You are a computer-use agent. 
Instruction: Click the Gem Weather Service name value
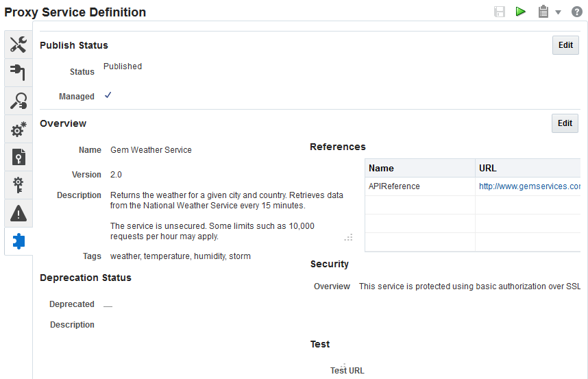[151, 150]
